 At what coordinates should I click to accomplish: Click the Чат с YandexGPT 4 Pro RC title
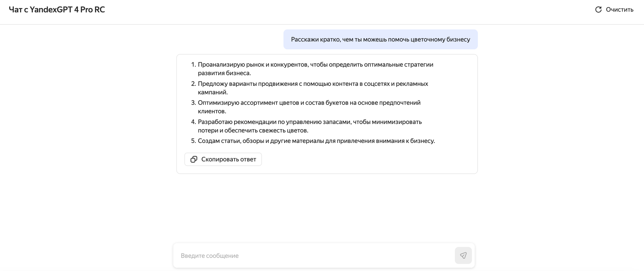57,10
